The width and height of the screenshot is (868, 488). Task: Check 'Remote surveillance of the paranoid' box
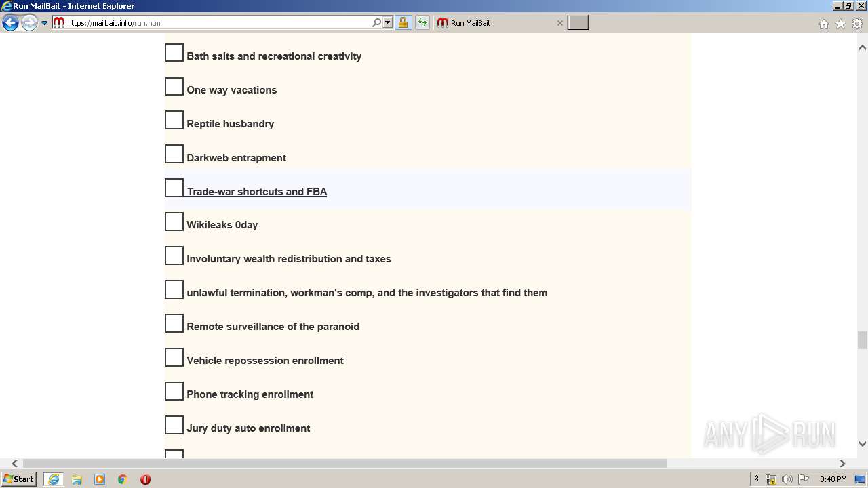point(174,323)
